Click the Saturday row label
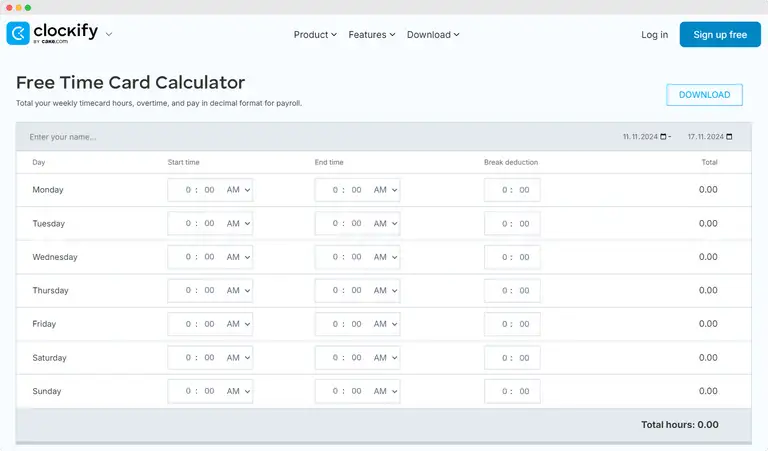 [49, 358]
